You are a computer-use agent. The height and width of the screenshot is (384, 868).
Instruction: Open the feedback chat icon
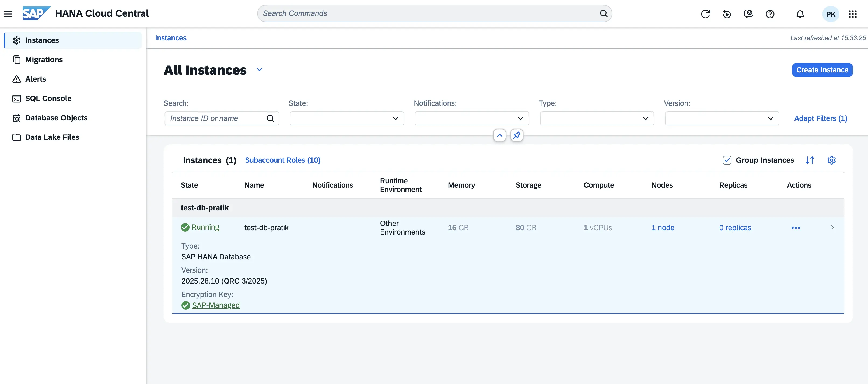[748, 14]
